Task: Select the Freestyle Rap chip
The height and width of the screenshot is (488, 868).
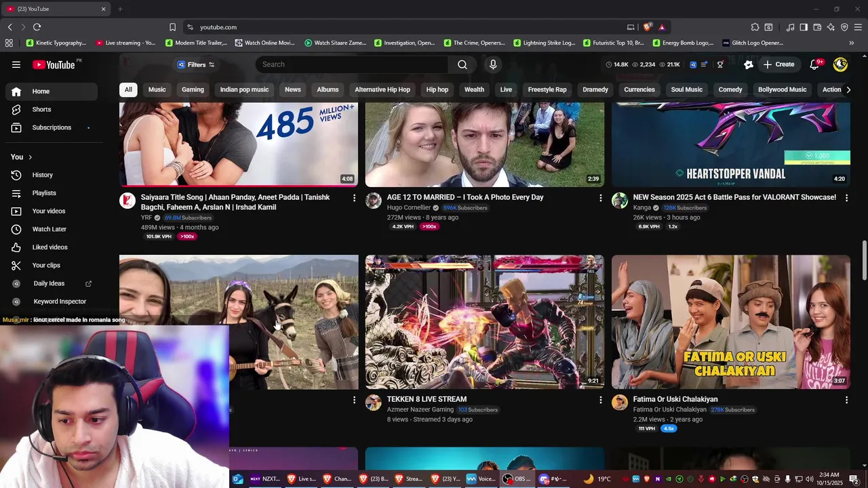Action: 547,89
